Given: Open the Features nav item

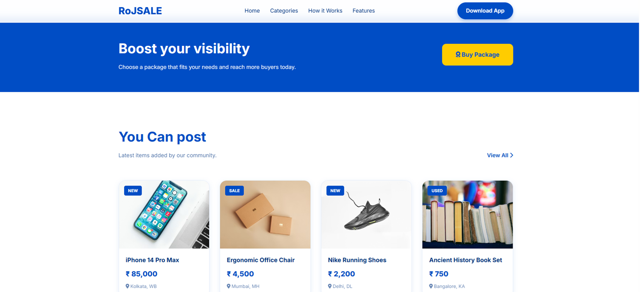Looking at the screenshot, I should pyautogui.click(x=363, y=11).
